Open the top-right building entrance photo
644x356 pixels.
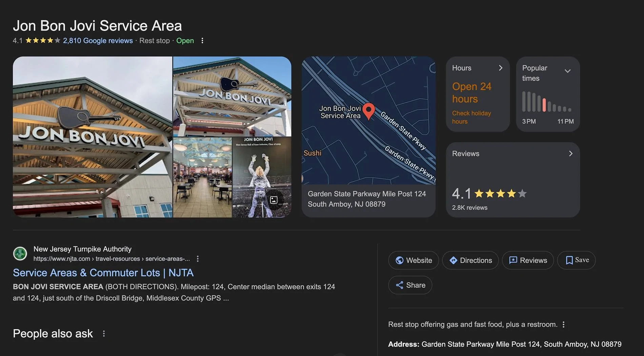coord(232,96)
